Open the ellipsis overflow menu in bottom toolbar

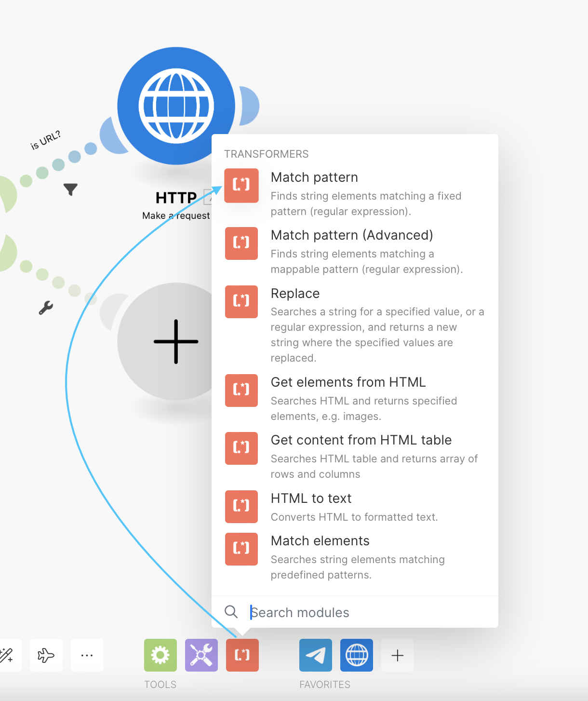pos(87,655)
